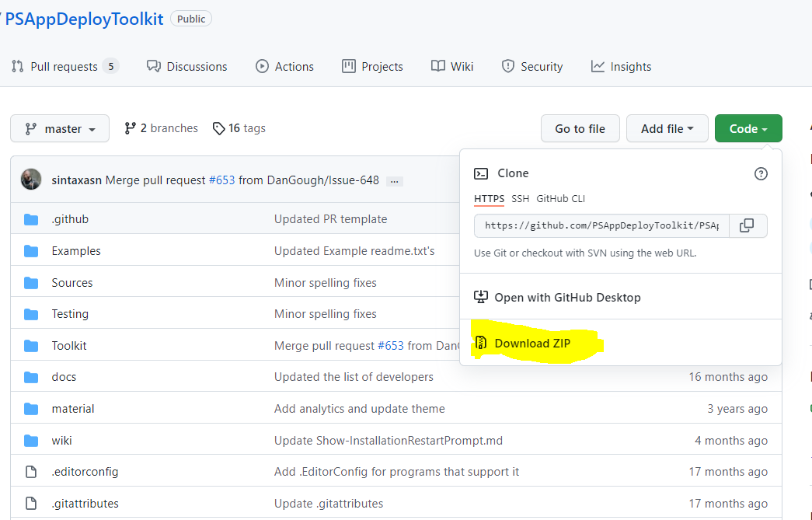Open the Sources folder icon
The image size is (812, 520).
(30, 282)
